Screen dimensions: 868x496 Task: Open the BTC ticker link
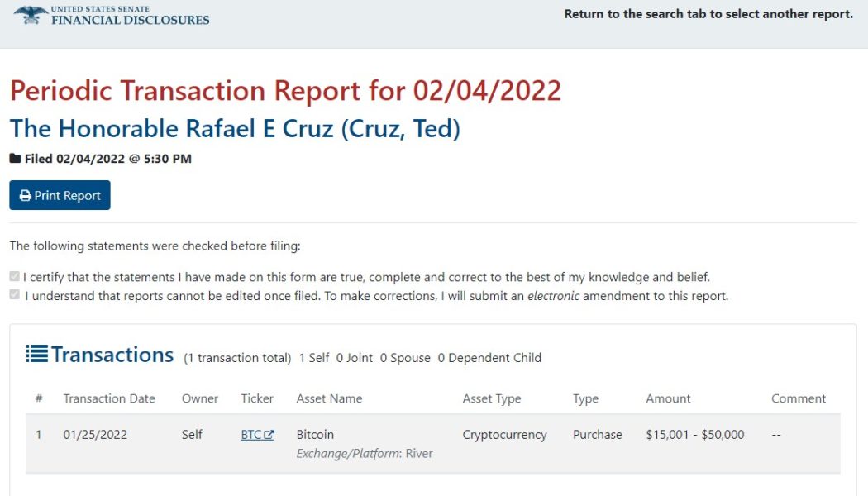[x=250, y=433]
